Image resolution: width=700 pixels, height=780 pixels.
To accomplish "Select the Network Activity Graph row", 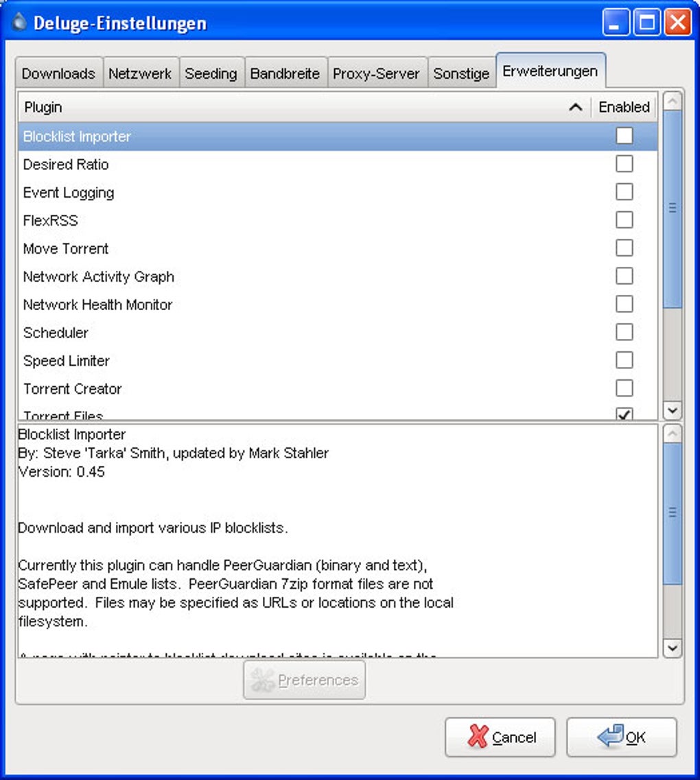I will [338, 276].
